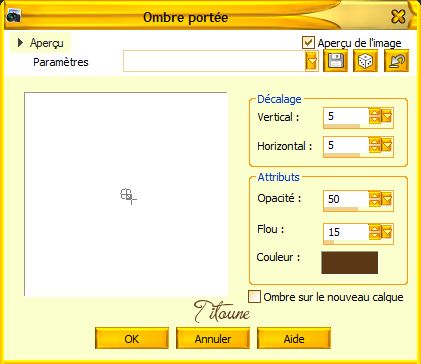The width and height of the screenshot is (421, 364).
Task: Increase the Horizontal offset with up arrow
Action: pyautogui.click(x=375, y=142)
